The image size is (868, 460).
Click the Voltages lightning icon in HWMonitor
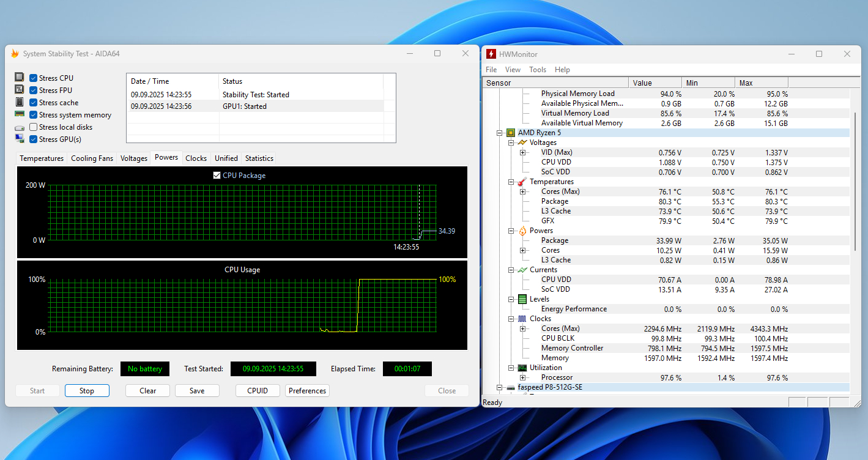click(x=522, y=143)
